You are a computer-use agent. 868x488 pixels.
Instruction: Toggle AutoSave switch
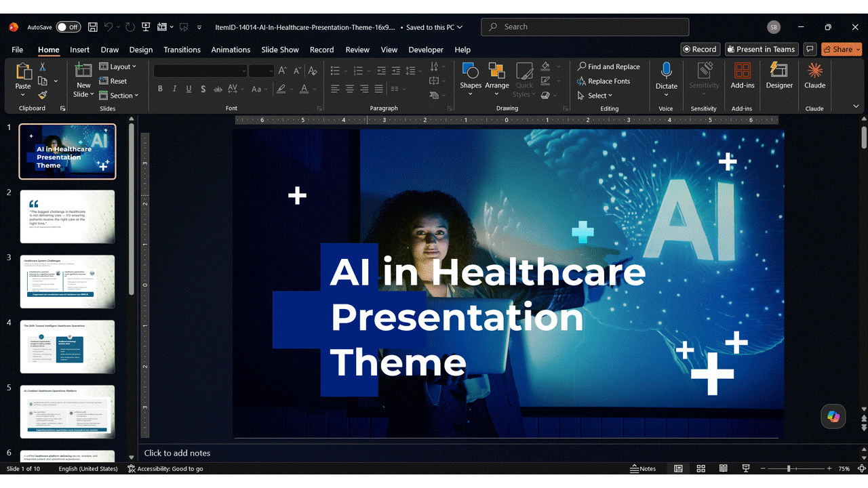point(68,27)
